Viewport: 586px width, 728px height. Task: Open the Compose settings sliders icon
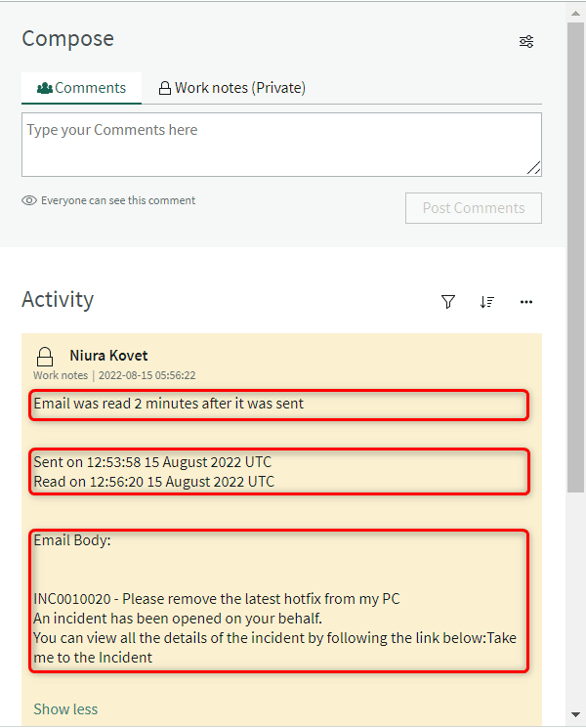(526, 41)
